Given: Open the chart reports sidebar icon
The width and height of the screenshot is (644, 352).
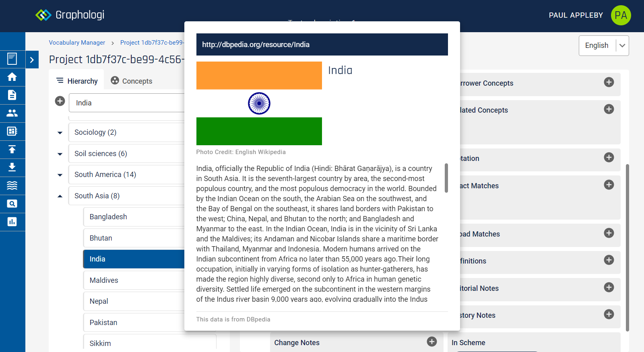Looking at the screenshot, I should pyautogui.click(x=12, y=222).
